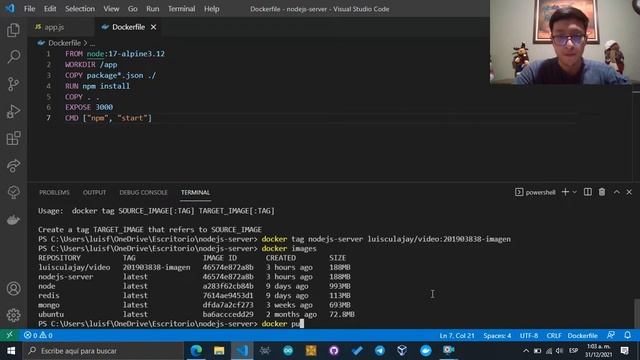Open the Help menu
Screen dimensions: 640x360
coord(212,9)
